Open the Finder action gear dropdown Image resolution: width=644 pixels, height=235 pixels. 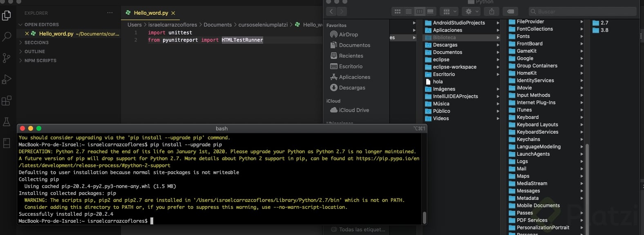[x=472, y=11]
